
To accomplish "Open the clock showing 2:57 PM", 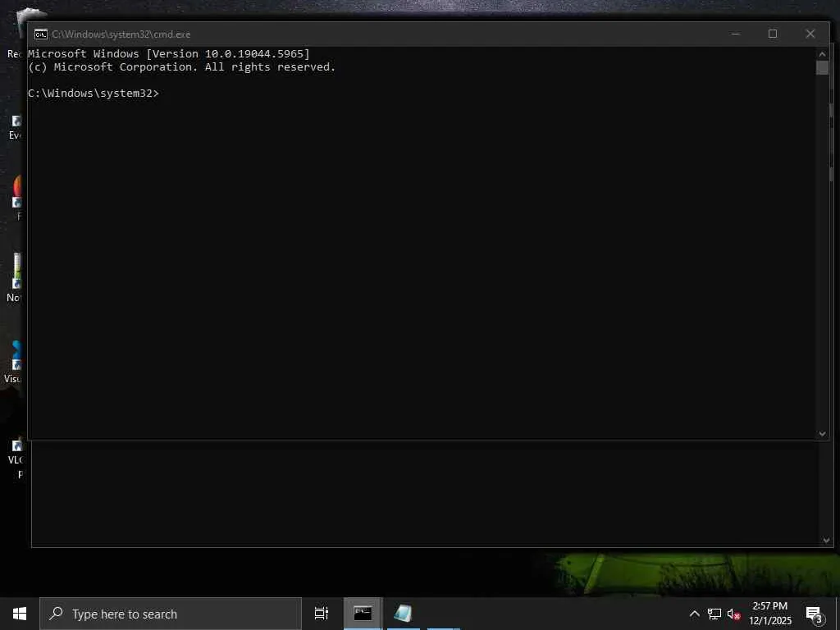I will click(x=770, y=614).
